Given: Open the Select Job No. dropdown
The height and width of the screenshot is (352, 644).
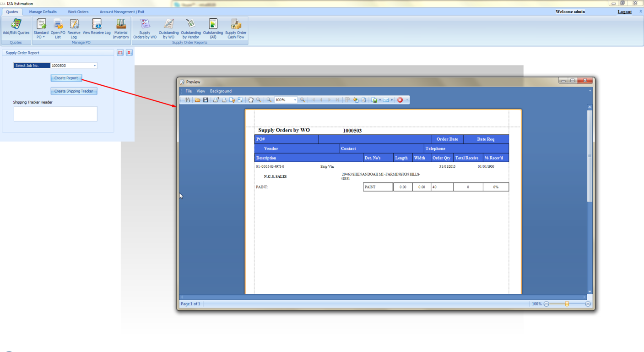Looking at the screenshot, I should 95,66.
